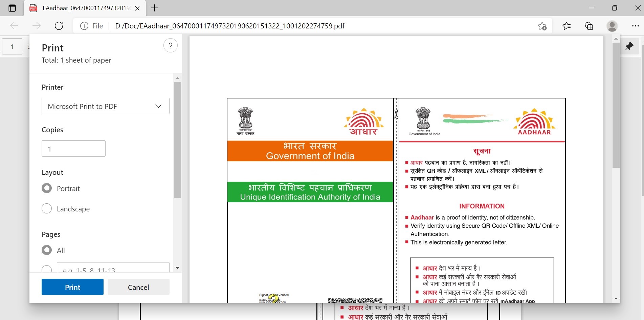
Task: Click the PDF page number box
Action: [x=12, y=46]
